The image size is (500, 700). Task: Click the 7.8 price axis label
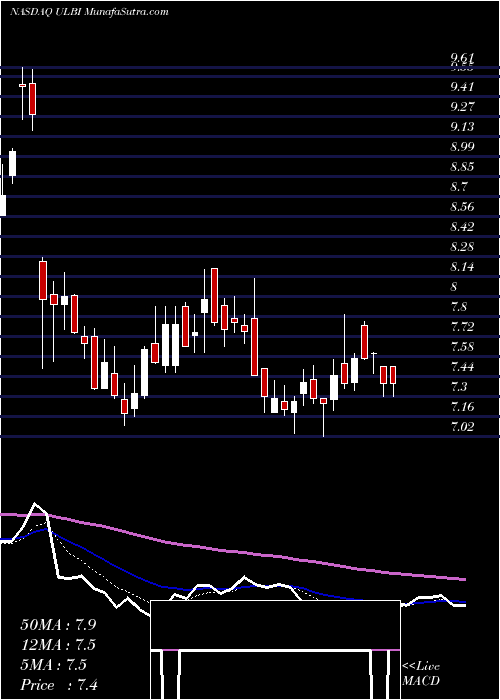pyautogui.click(x=459, y=307)
